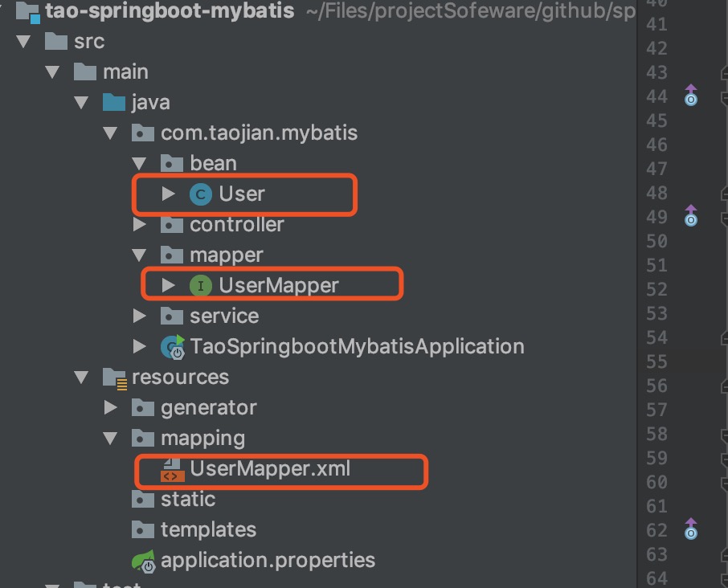Select the templates folder
728x588 pixels.
tap(207, 530)
